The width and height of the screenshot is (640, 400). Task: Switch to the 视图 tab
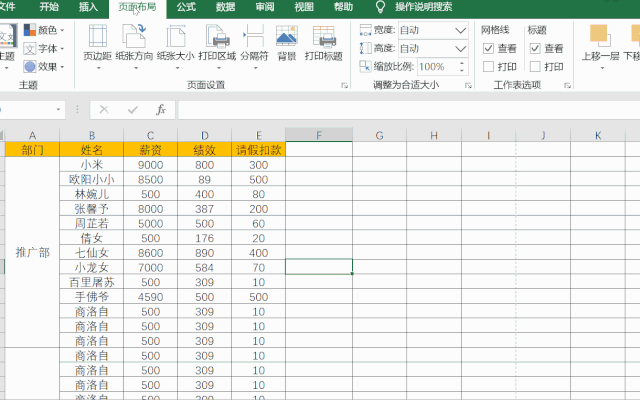pos(304,7)
